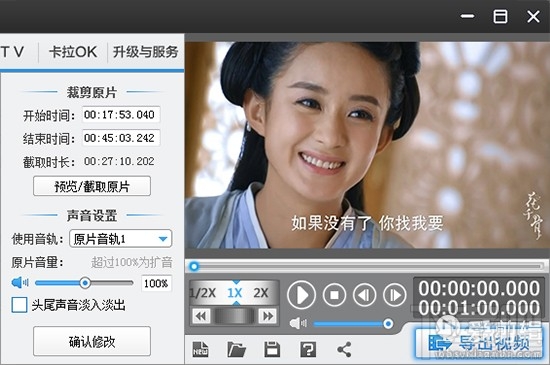Click the video progress bar handle

click(x=194, y=267)
